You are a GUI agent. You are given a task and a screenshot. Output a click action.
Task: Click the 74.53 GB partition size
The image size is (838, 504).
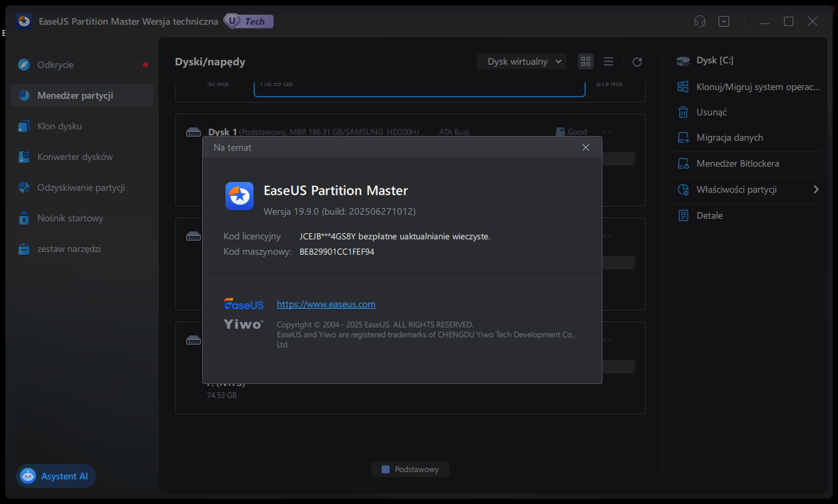coord(222,395)
